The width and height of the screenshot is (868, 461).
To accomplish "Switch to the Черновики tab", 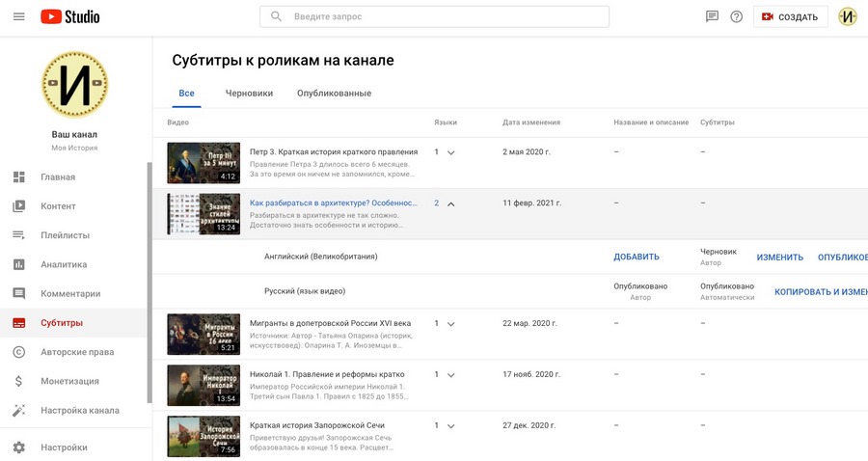I will tap(249, 94).
